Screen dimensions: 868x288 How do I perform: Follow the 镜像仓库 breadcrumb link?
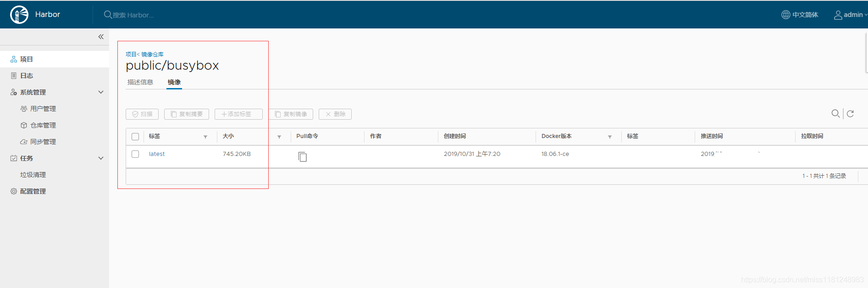[x=152, y=54]
